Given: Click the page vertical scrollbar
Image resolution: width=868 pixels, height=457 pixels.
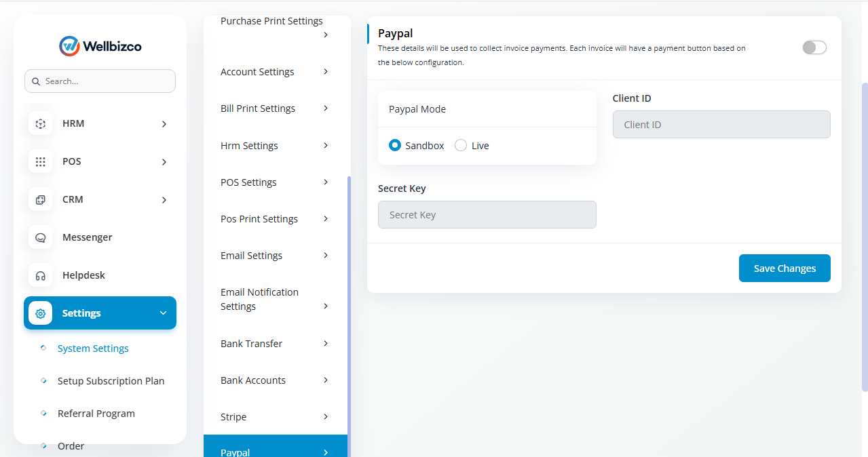Looking at the screenshot, I should (x=865, y=237).
